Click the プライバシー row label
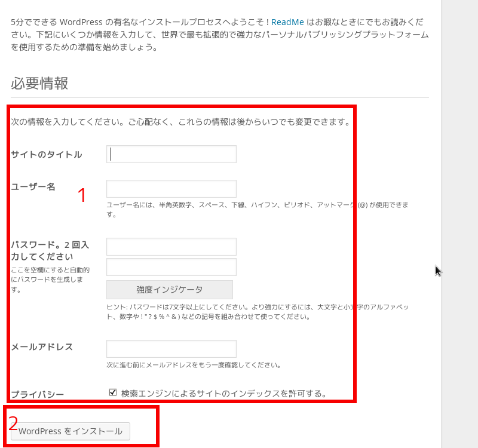Image resolution: width=478 pixels, height=448 pixels. pyautogui.click(x=38, y=395)
